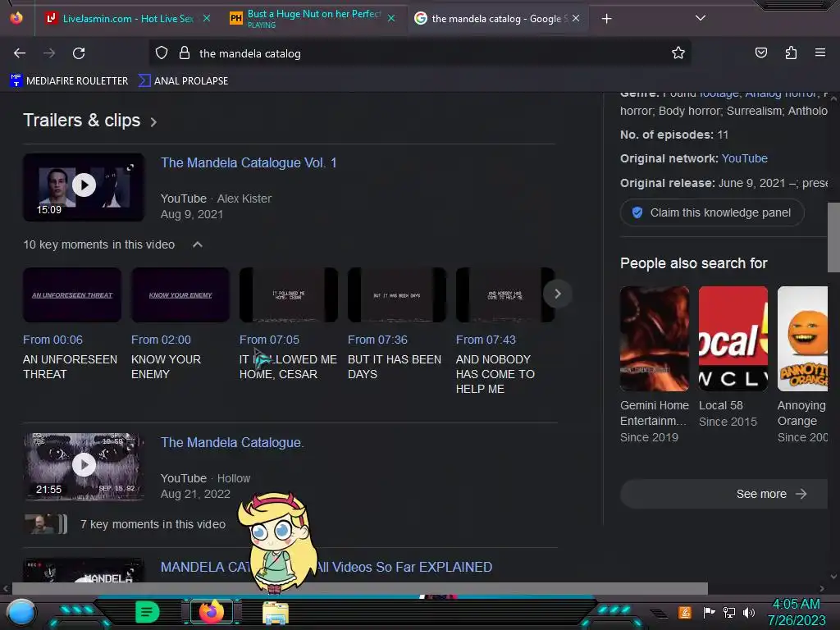Bookmark this page with the star icon

pos(678,52)
